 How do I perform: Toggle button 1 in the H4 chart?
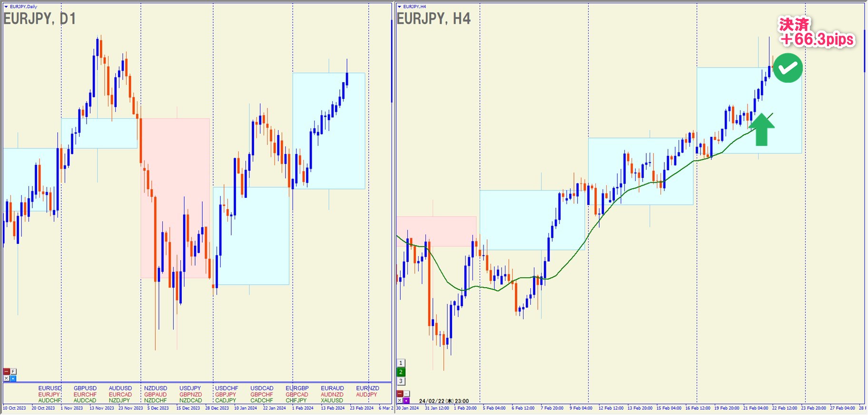[401, 363]
